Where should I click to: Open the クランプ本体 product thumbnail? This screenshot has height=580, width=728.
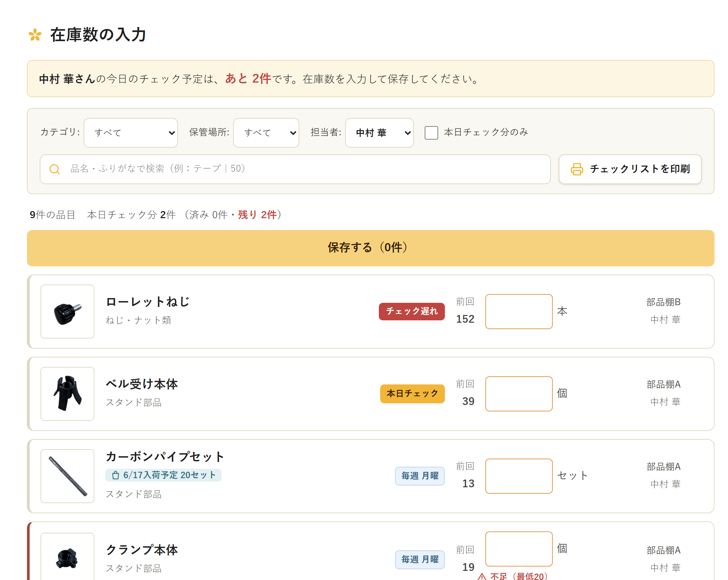click(x=67, y=557)
